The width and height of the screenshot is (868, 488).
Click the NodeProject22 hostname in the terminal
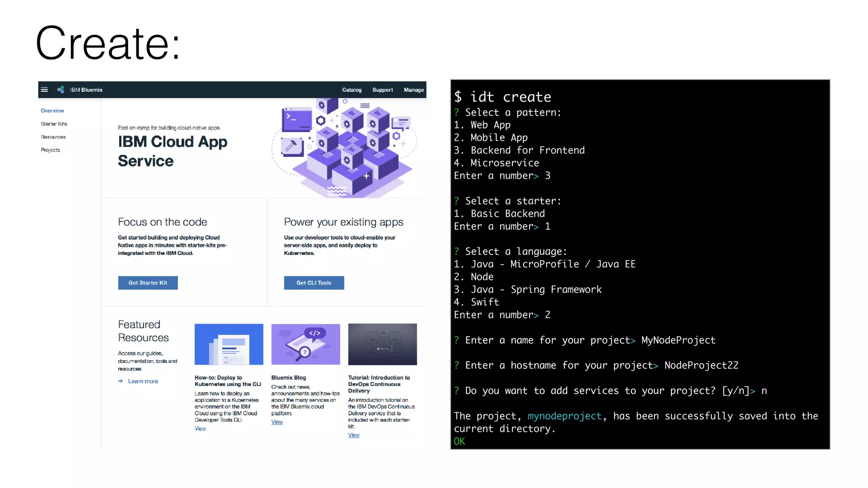click(x=701, y=365)
